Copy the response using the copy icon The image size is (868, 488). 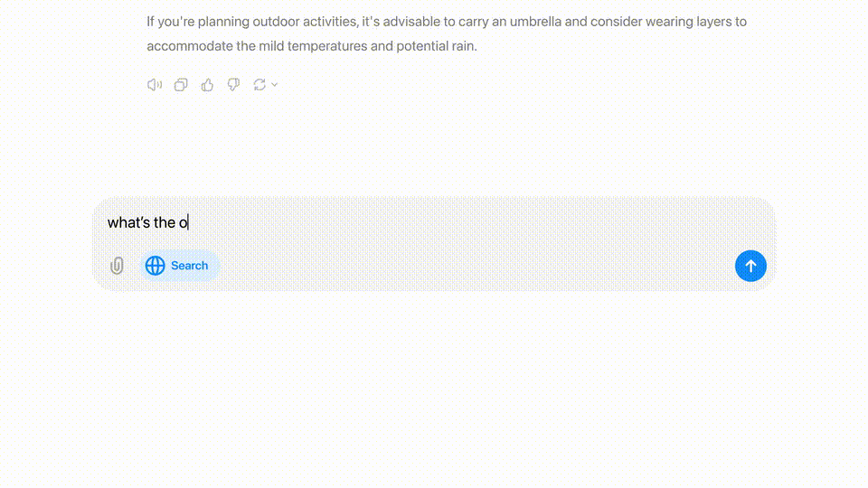181,85
